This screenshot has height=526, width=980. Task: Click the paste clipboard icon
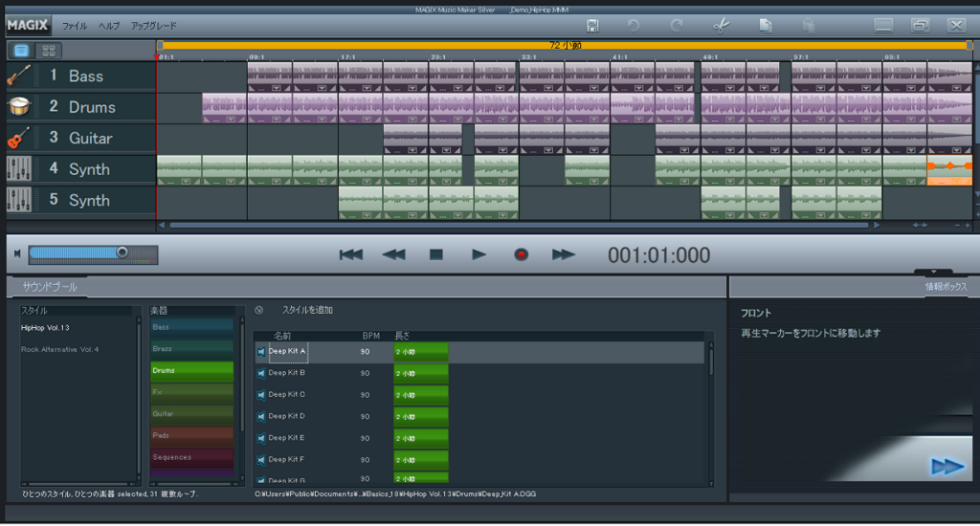pyautogui.click(x=809, y=26)
